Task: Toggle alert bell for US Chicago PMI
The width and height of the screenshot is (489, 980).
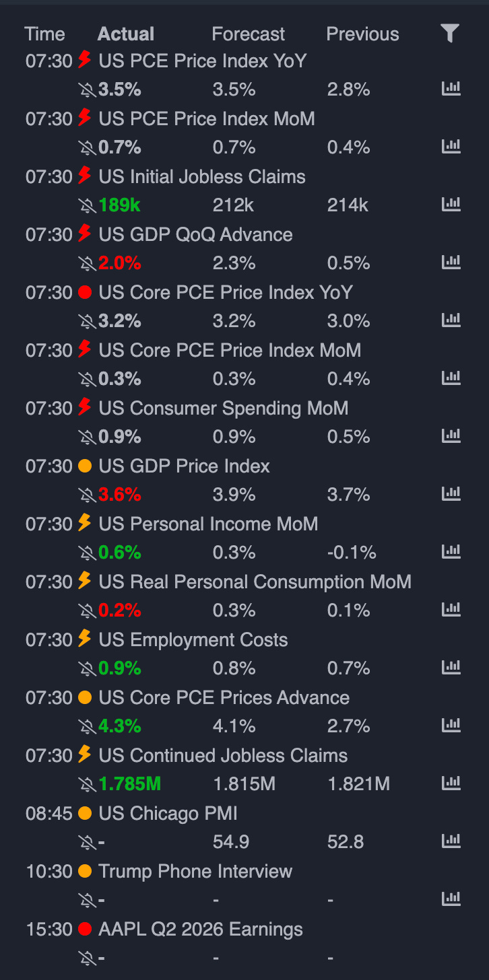Action: [x=88, y=842]
